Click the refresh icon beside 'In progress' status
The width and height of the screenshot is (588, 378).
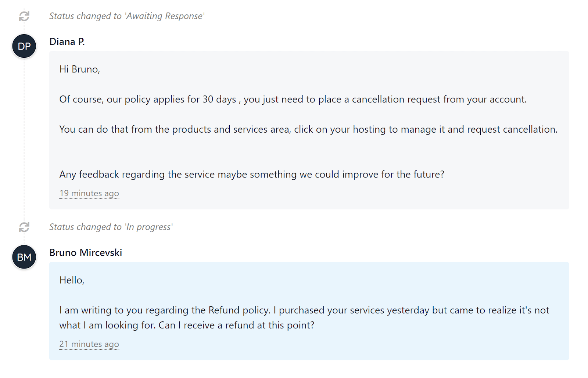point(24,227)
